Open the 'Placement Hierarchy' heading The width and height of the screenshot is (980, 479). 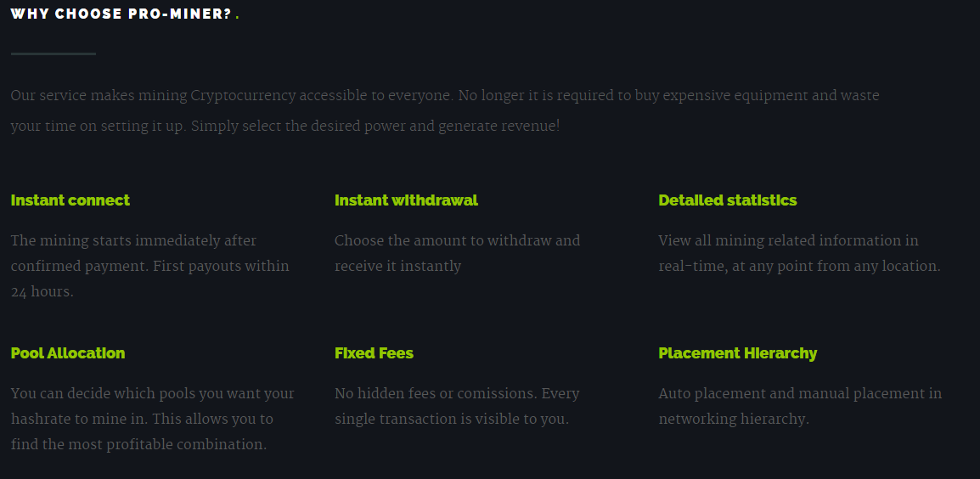coord(737,353)
